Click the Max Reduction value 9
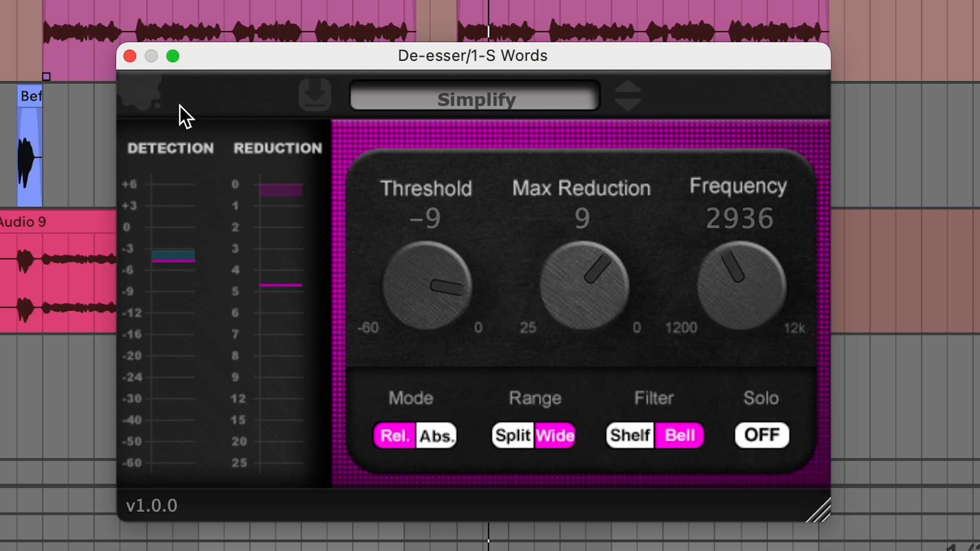The width and height of the screenshot is (980, 551). tap(582, 218)
